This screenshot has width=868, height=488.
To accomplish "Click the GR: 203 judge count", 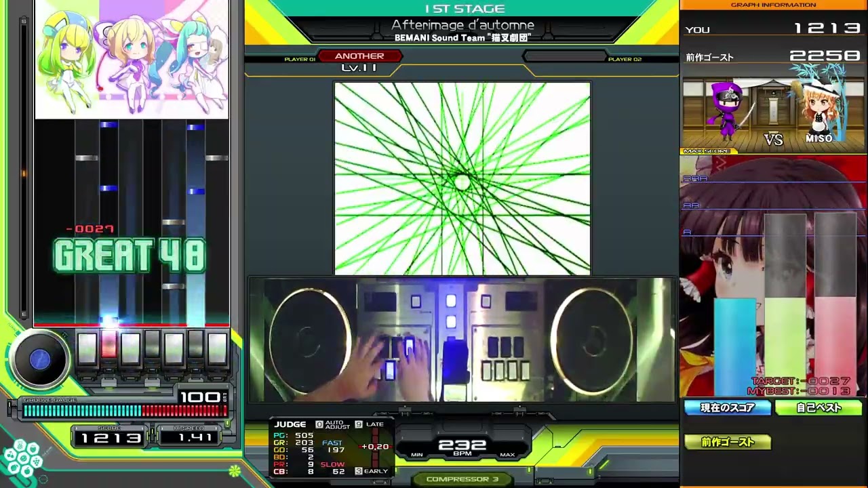I will [294, 443].
